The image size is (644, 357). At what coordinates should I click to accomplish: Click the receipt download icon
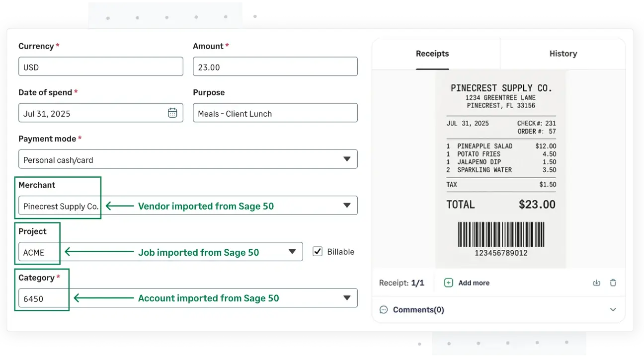click(x=596, y=283)
